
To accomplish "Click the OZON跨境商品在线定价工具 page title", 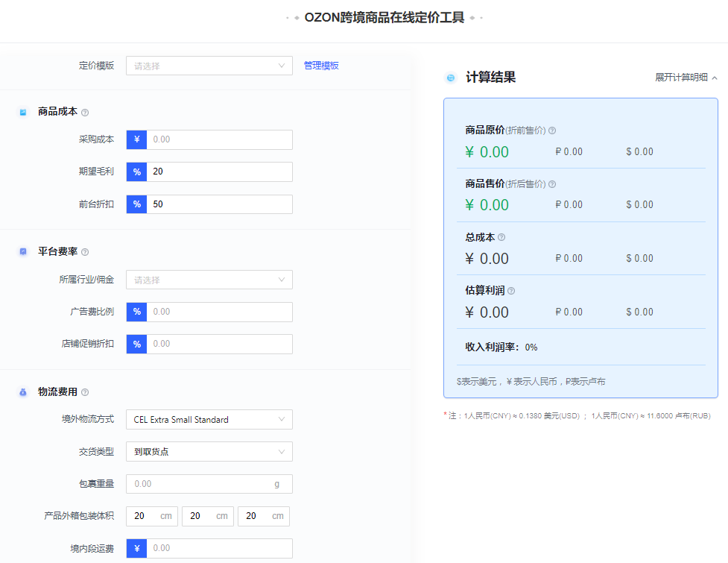I will [384, 18].
